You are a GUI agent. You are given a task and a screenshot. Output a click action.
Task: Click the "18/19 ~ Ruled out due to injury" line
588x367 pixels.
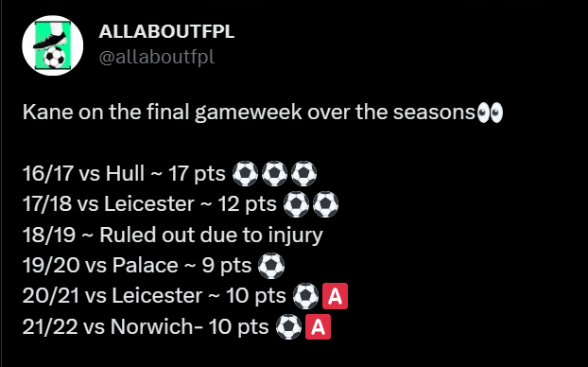(172, 236)
